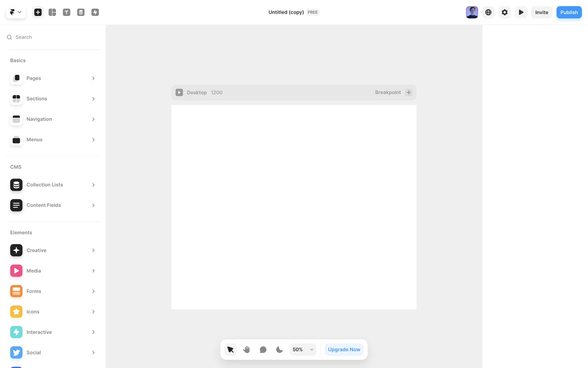588x368 pixels.
Task: Play the Desktop breakpoint preview
Action: (x=179, y=92)
